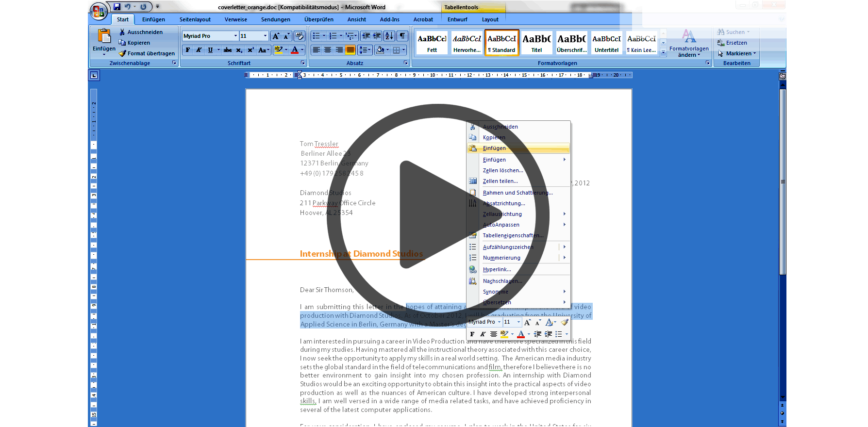Click the Format übertragen paintbrush icon
Viewport: 868px width, 427px height.
click(123, 53)
